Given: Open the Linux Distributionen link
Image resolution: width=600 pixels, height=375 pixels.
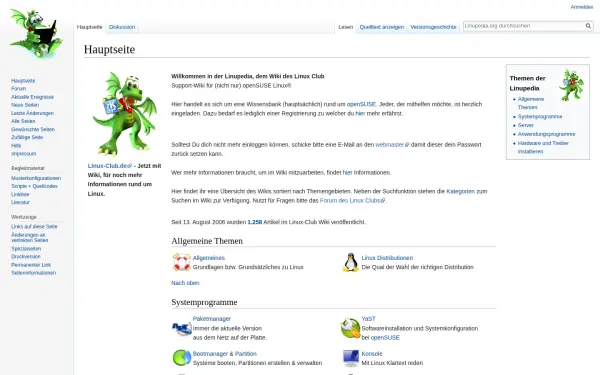Looking at the screenshot, I should [x=387, y=258].
